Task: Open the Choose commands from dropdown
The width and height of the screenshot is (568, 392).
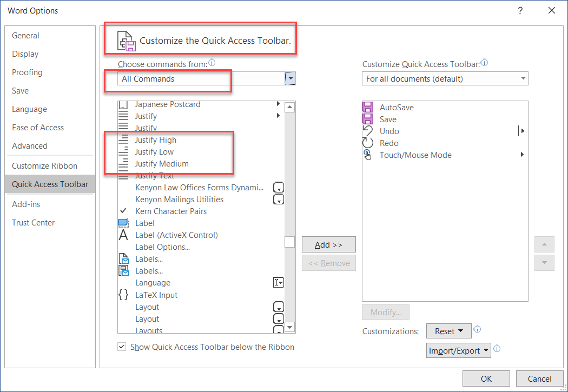Action: (290, 78)
